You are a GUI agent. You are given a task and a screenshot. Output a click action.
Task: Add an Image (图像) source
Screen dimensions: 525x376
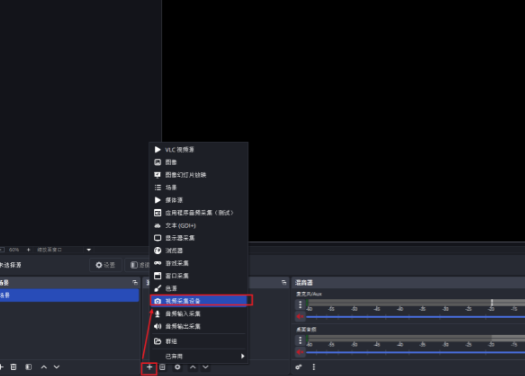(x=199, y=162)
